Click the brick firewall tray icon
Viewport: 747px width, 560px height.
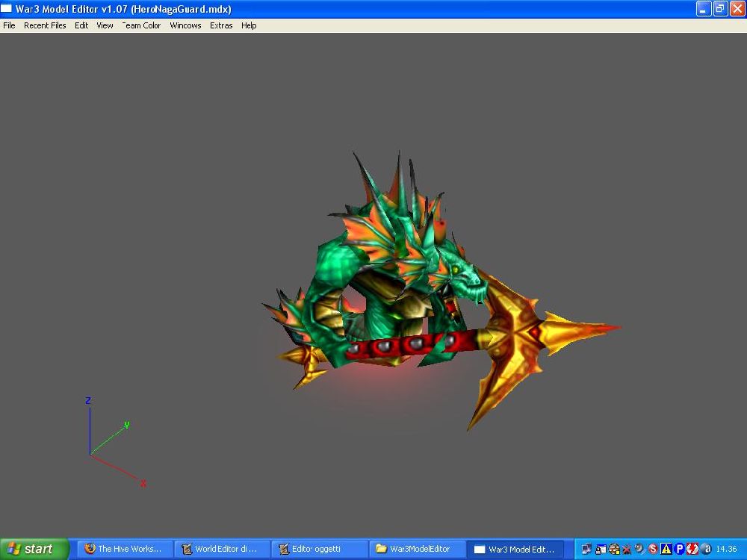point(614,549)
